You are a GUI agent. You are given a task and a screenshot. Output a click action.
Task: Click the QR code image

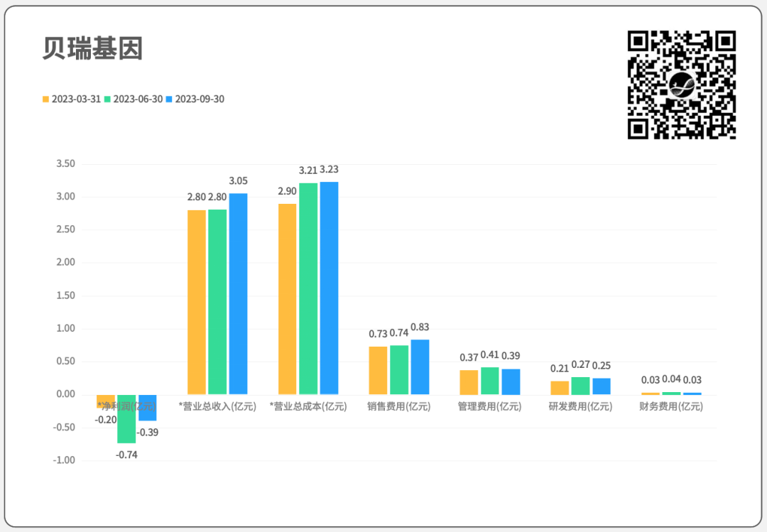tap(681, 85)
